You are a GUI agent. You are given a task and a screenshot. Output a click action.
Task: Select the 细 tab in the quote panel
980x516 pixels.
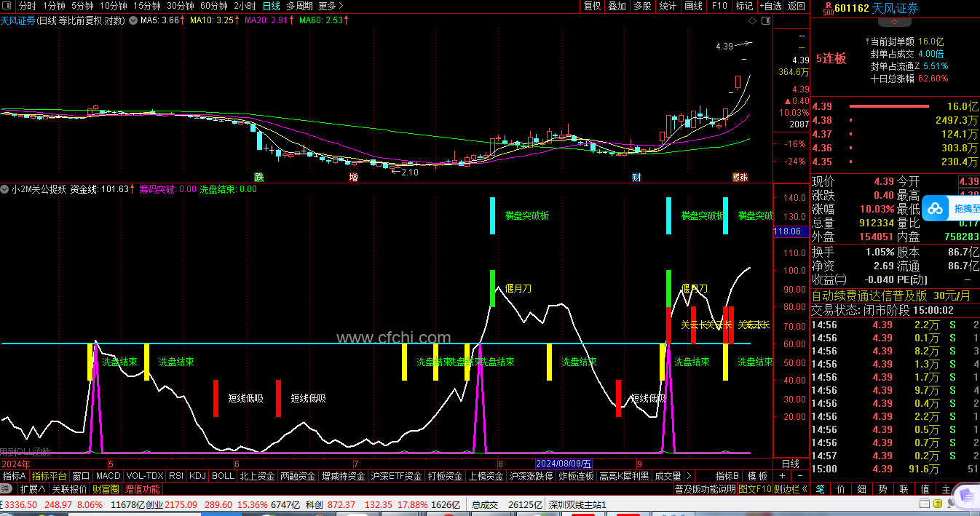point(862,489)
